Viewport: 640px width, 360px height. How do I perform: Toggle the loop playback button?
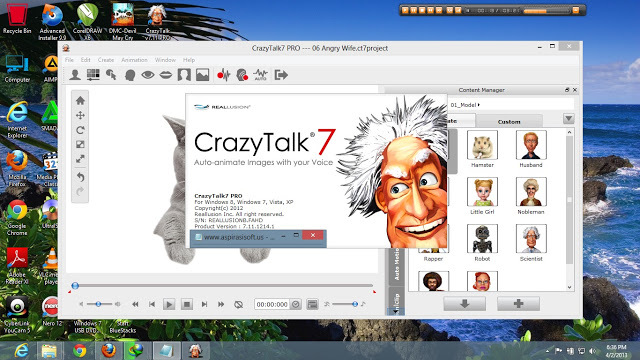[239, 304]
